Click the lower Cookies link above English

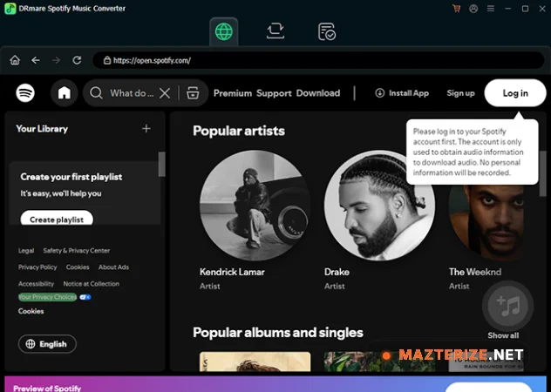click(31, 311)
